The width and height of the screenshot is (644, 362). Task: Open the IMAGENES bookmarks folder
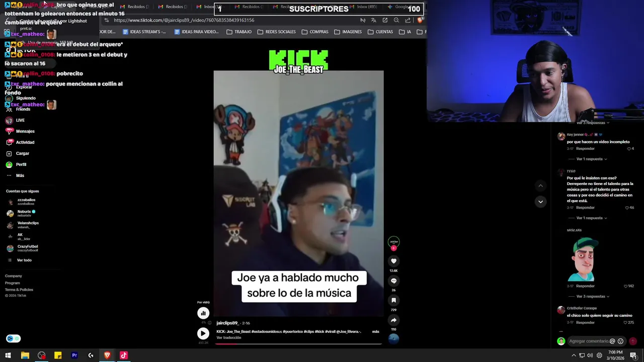[348, 32]
